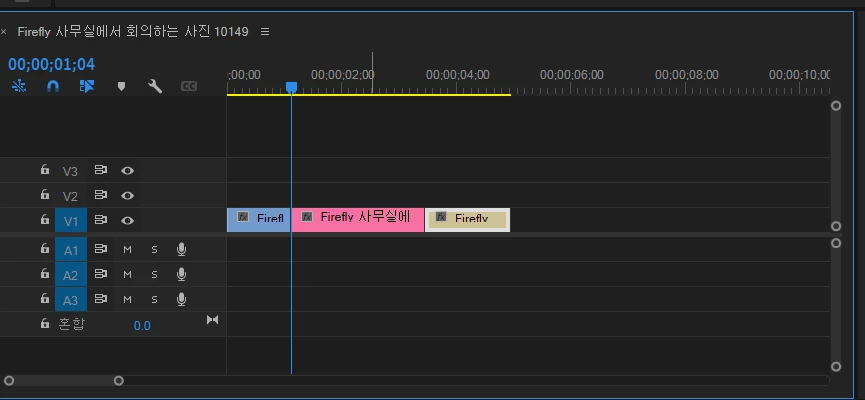Toggle insert sequence as nest option
The image size is (865, 400).
[19, 86]
